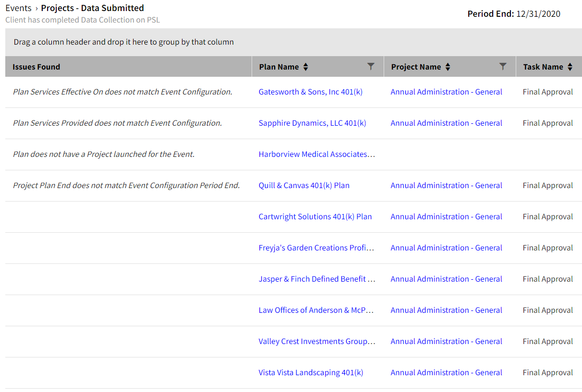
Task: Click Final Approval in the Law Offices row
Action: coord(548,310)
